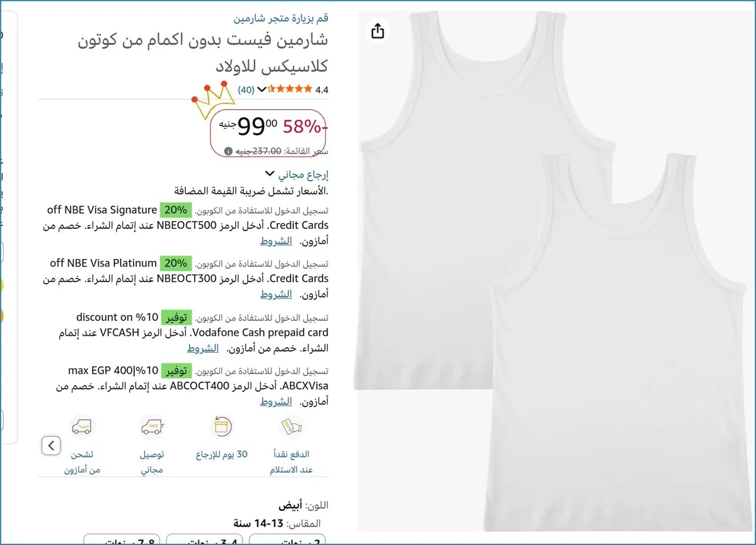Screen dimensions: 756x545
Task: Open terms link for NBEOCT300 coupon
Action: (x=277, y=294)
